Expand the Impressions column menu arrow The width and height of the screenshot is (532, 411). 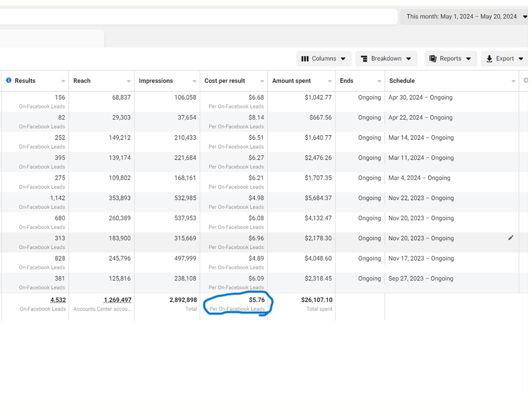pos(194,82)
